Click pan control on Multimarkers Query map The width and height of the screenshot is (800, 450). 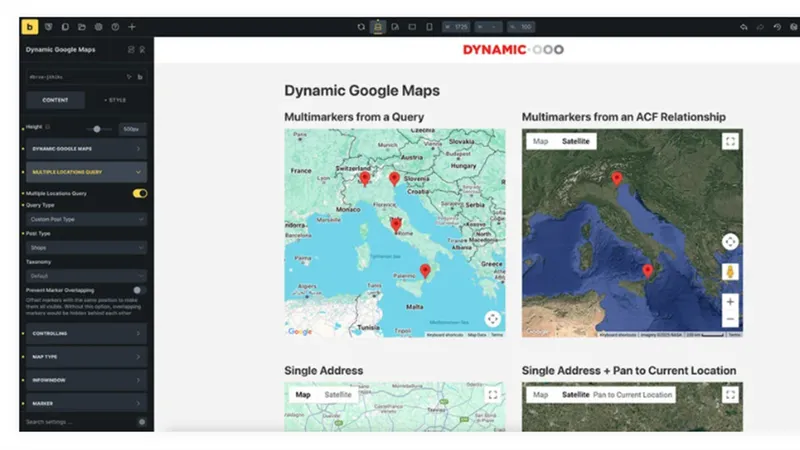point(492,319)
